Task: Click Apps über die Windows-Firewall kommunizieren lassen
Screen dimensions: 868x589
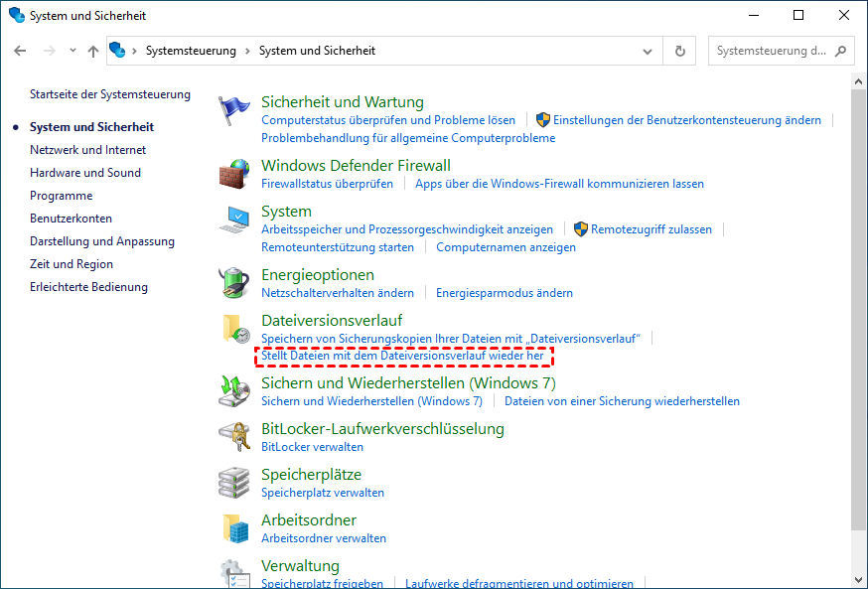Action: pos(560,184)
